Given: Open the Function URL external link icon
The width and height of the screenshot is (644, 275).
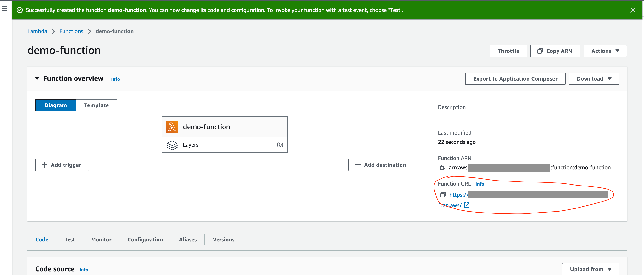Looking at the screenshot, I should point(467,205).
